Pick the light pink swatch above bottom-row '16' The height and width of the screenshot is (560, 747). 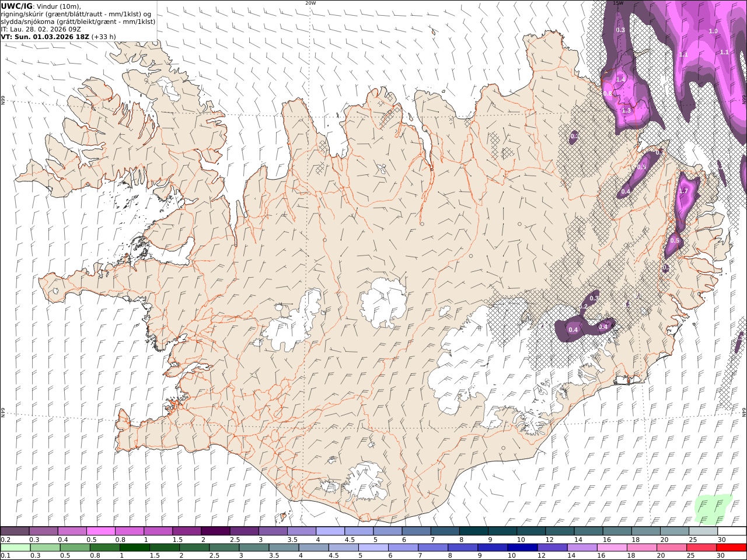pyautogui.click(x=611, y=547)
